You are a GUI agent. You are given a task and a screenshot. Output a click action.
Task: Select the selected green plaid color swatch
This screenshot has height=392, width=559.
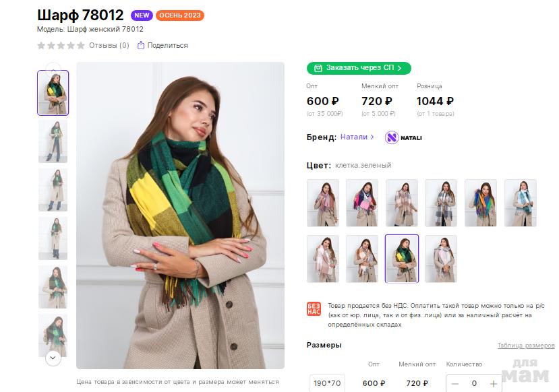pyautogui.click(x=402, y=259)
